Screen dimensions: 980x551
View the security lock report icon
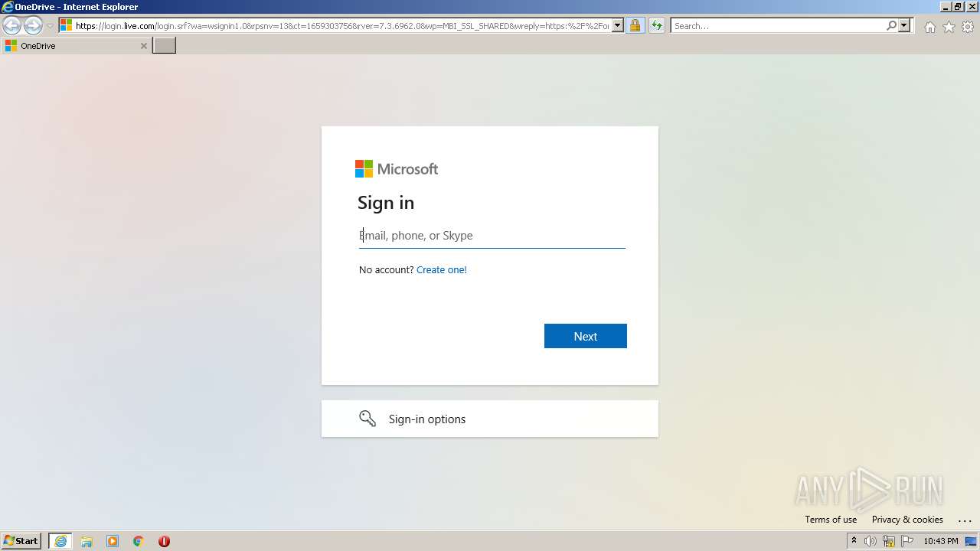(x=635, y=26)
